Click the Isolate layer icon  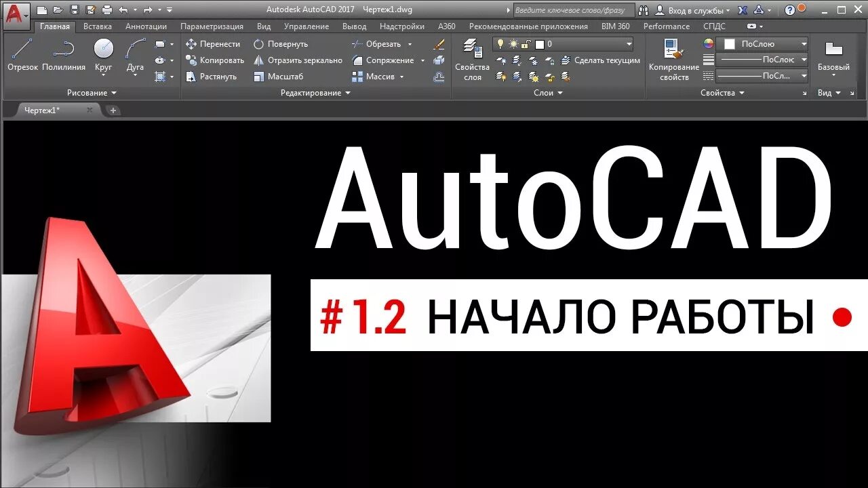(517, 60)
